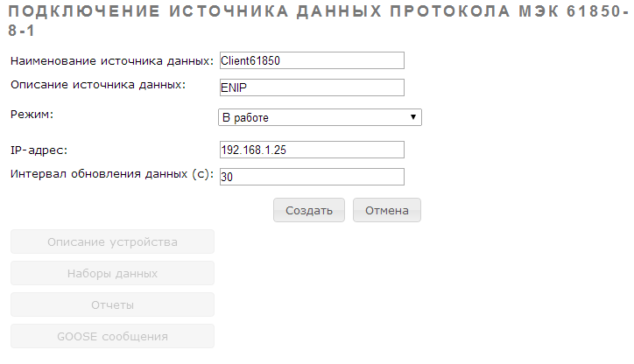Select the Наборы данных button
The width and height of the screenshot is (634, 364).
112,273
